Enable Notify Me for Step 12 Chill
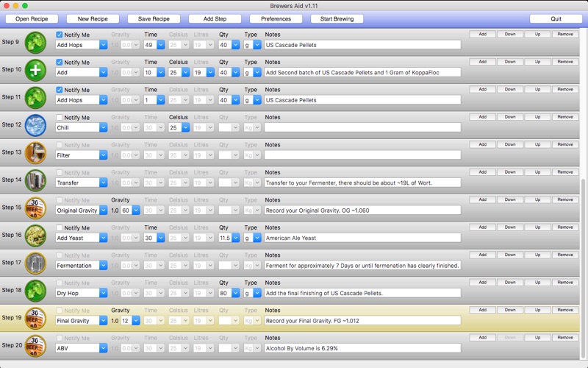The height and width of the screenshot is (368, 588). click(x=60, y=118)
